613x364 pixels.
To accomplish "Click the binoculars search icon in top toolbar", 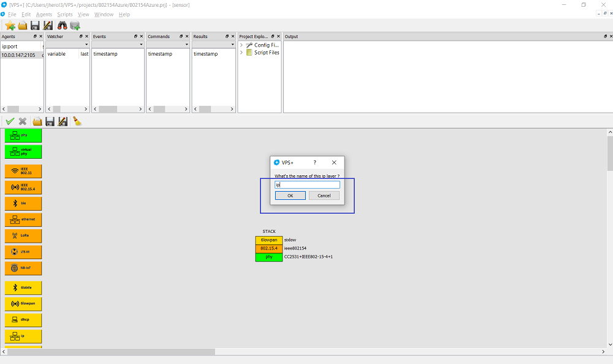I will (62, 25).
